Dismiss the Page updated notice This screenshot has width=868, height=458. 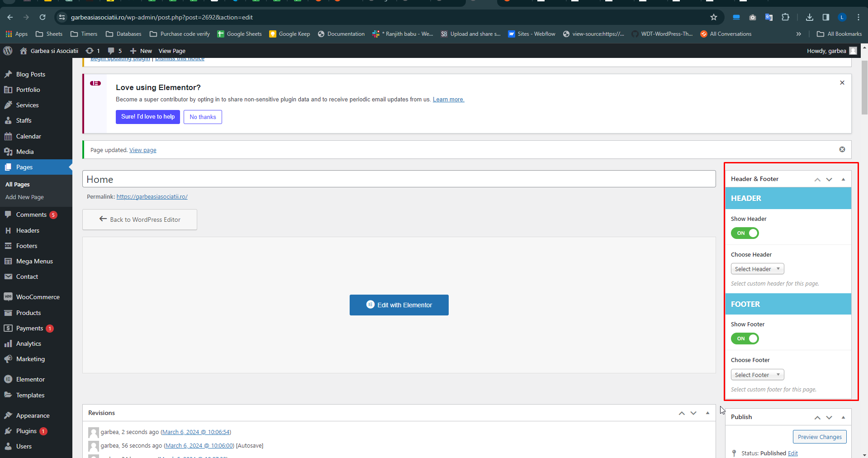(842, 149)
